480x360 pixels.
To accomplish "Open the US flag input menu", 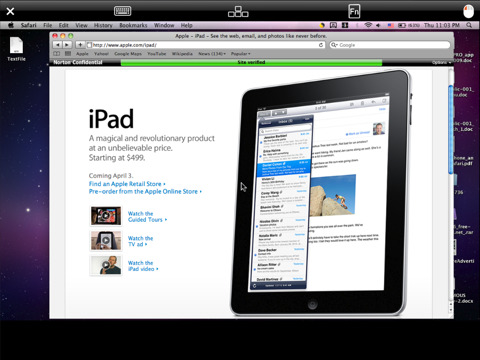I will tap(390, 25).
